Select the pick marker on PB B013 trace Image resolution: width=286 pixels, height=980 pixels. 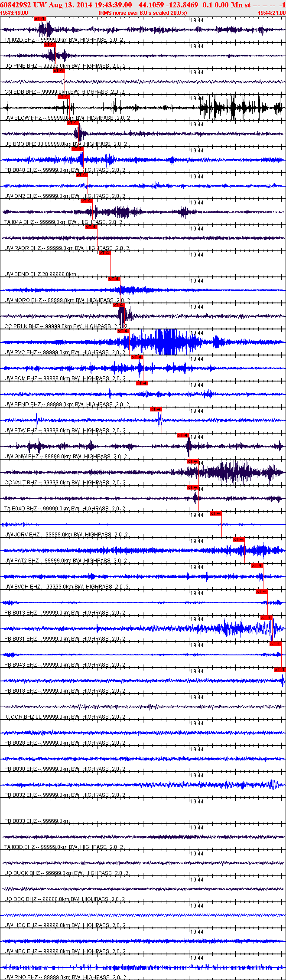pyautogui.click(x=261, y=592)
